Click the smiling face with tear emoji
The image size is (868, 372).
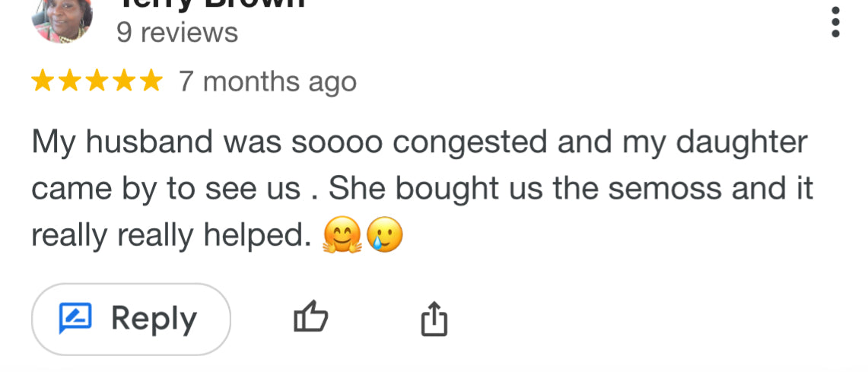[384, 237]
